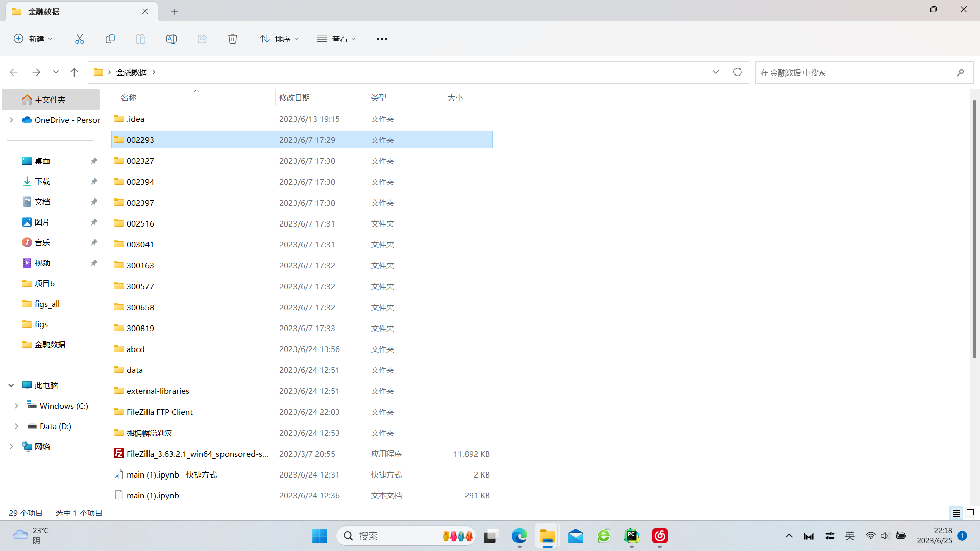Select main (1).ipynb - 快捷方式 shortcut
The width and height of the screenshot is (980, 551).
click(302, 474)
